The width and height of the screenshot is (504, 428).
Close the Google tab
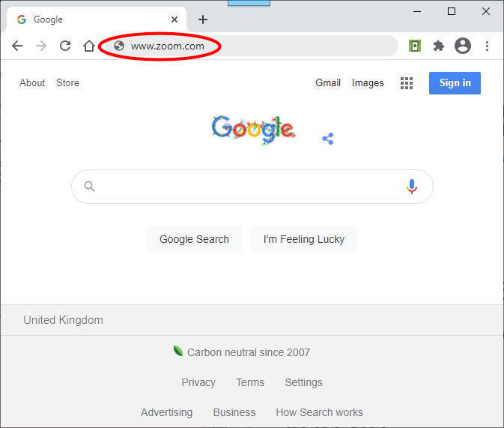click(174, 19)
